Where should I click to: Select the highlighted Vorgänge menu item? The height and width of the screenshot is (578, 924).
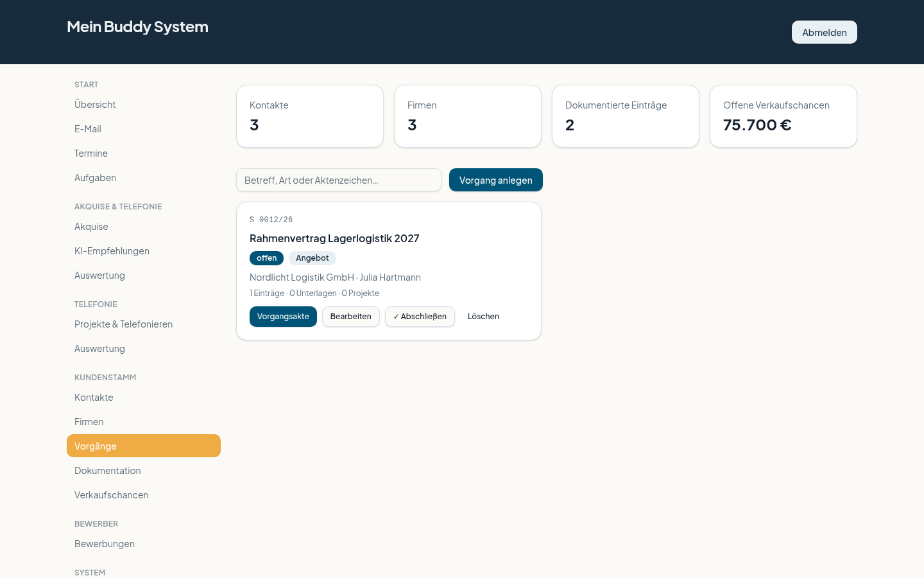coord(144,446)
